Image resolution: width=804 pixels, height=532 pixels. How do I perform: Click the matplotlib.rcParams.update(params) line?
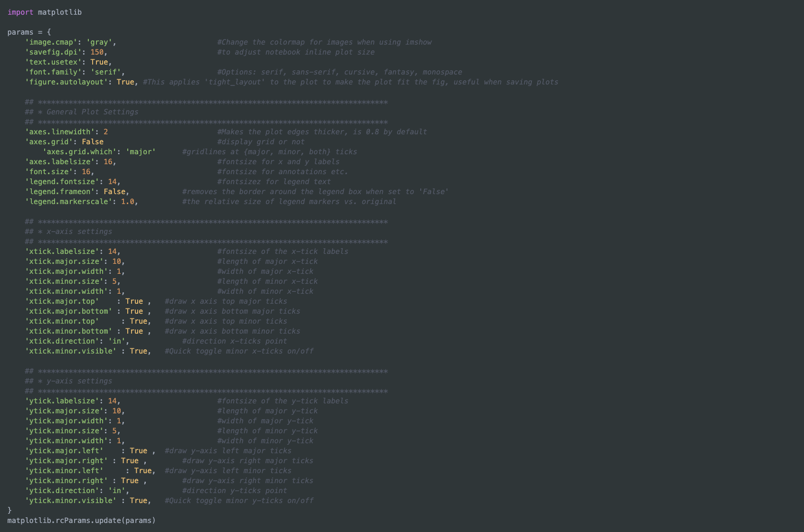point(81,521)
